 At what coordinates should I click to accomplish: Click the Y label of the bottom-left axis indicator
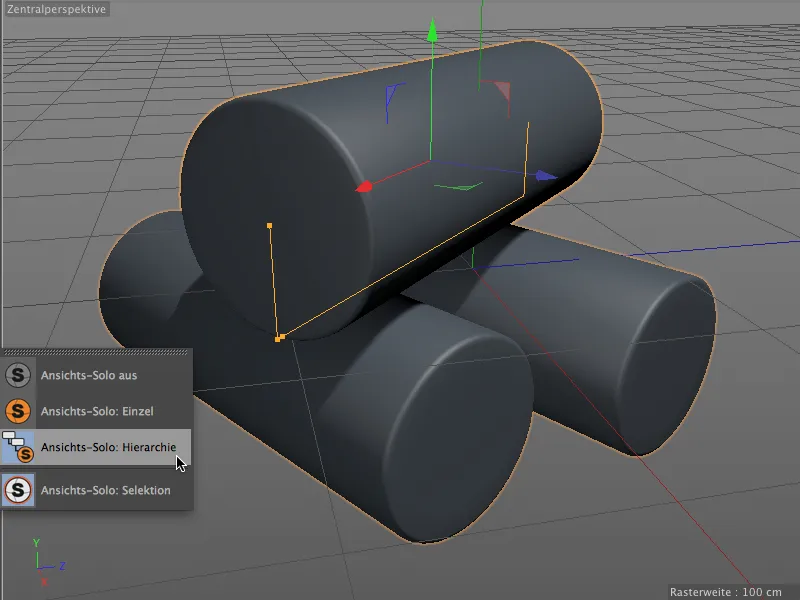37,541
